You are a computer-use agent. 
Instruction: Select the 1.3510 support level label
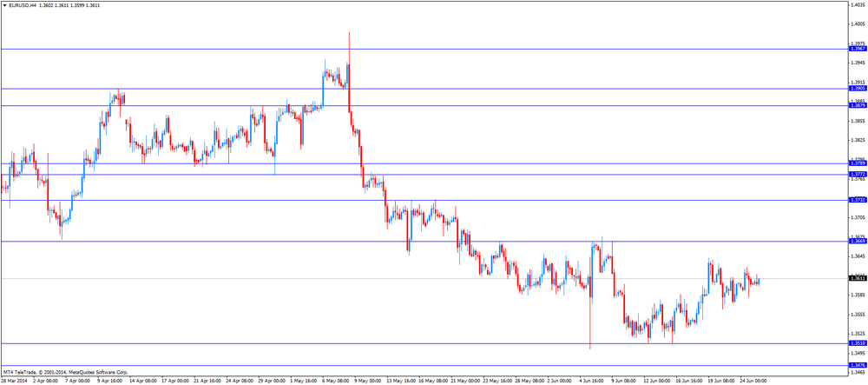click(x=857, y=343)
